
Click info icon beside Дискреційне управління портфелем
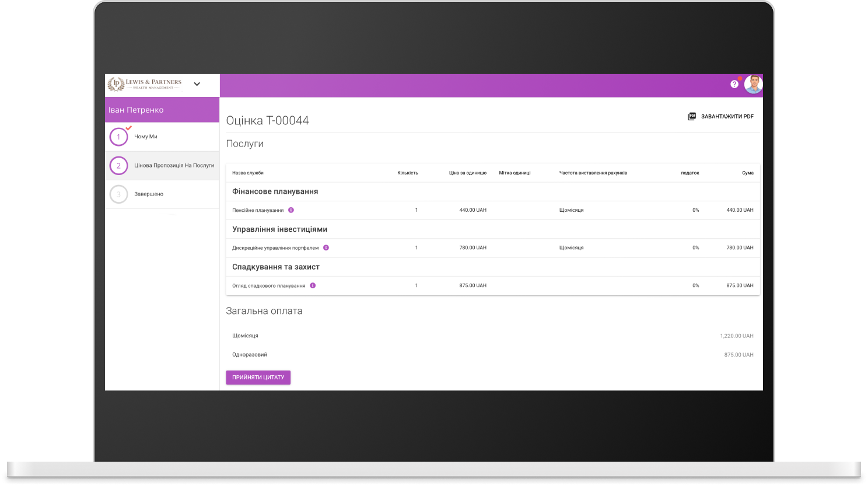[x=326, y=247]
